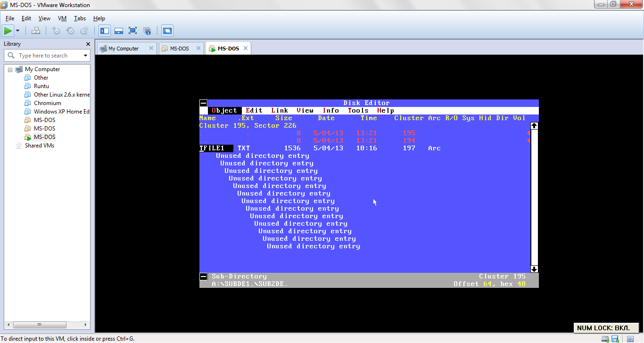This screenshot has width=644, height=343.
Task: Open the power options dropdown arrow
Action: pyautogui.click(x=17, y=31)
